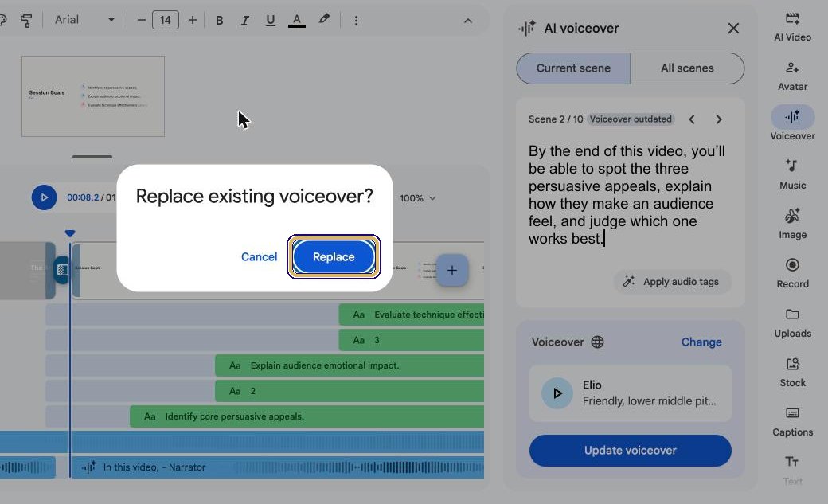Click Update voiceover button
828x504 pixels.
pyautogui.click(x=630, y=450)
